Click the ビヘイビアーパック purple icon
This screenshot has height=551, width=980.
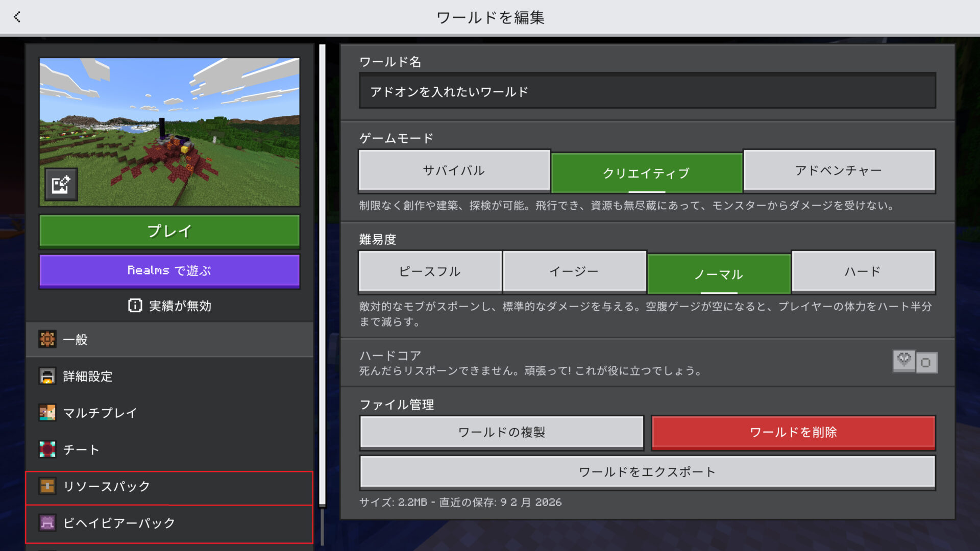point(47,523)
